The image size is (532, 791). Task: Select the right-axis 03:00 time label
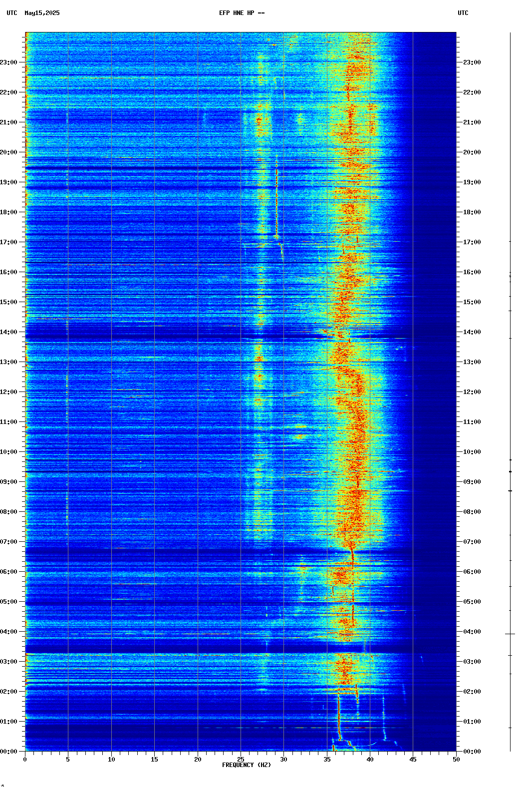(x=472, y=662)
